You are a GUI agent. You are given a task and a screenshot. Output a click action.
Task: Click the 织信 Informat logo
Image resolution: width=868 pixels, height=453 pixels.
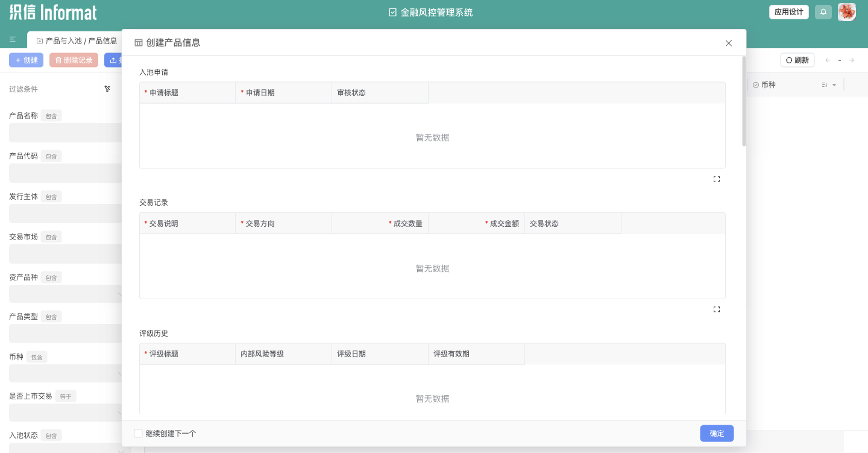point(53,12)
